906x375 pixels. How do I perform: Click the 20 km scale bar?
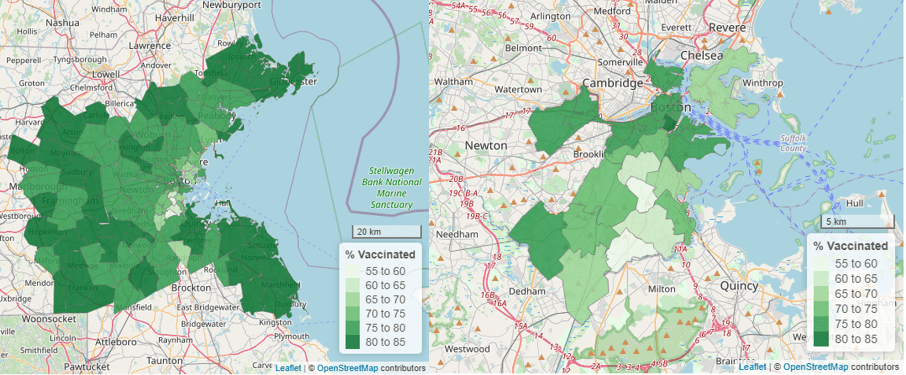[x=387, y=232]
